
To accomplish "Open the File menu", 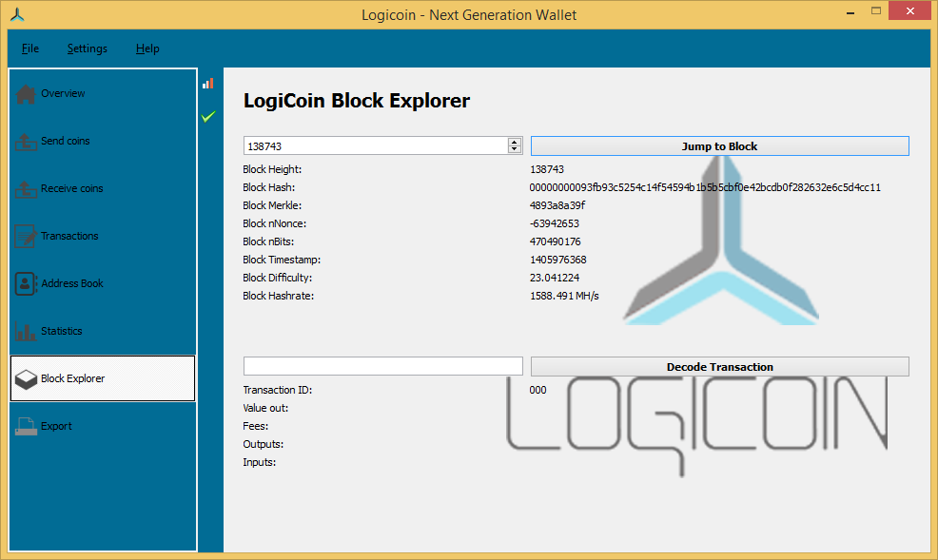I will [30, 48].
